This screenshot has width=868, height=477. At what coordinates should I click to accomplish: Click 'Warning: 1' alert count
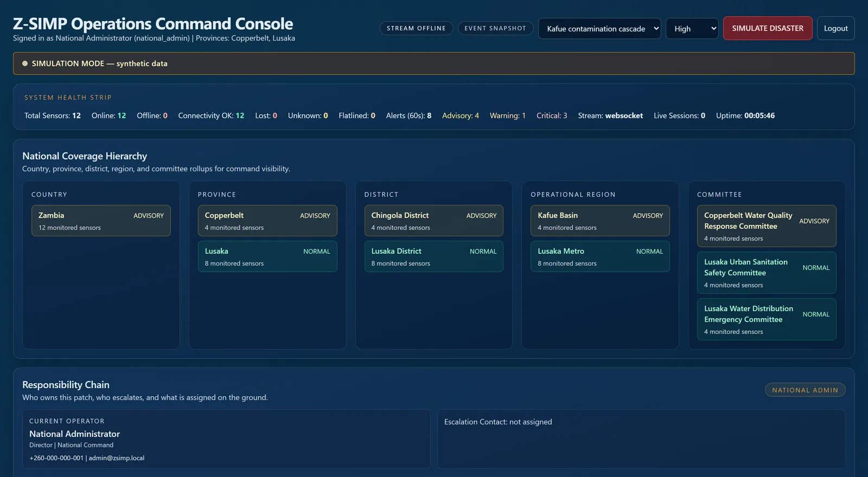tap(508, 115)
